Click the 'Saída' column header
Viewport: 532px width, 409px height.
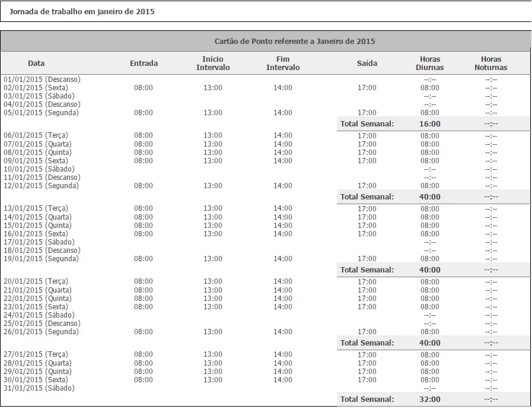tap(367, 64)
